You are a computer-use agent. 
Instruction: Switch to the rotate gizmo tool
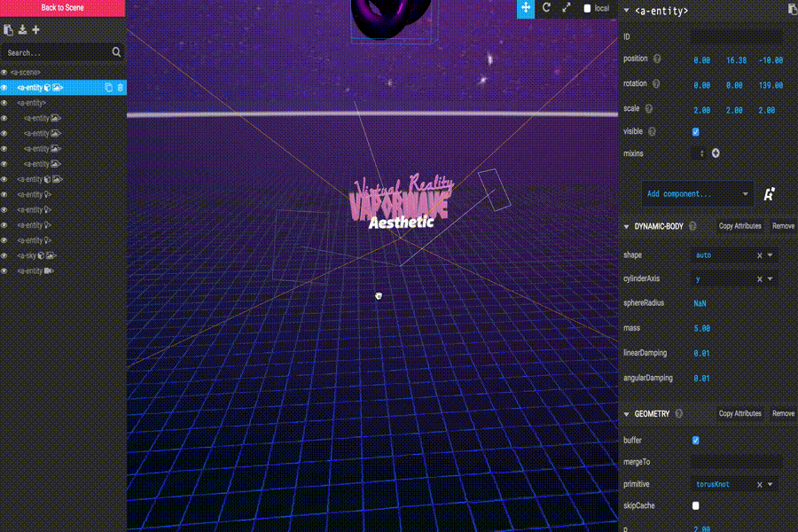click(x=546, y=8)
